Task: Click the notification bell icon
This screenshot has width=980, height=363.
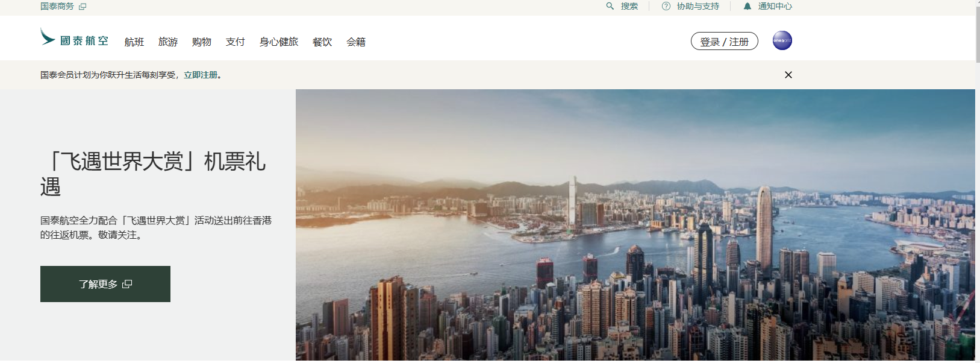Action: [747, 6]
